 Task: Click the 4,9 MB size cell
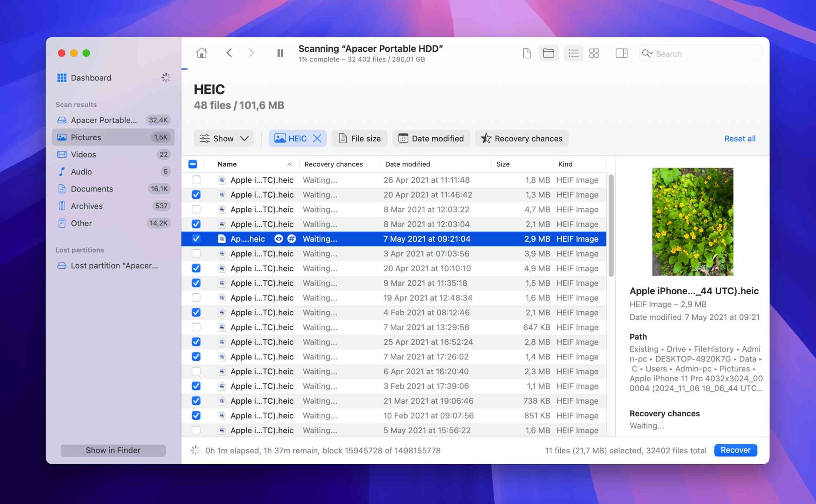coord(537,268)
